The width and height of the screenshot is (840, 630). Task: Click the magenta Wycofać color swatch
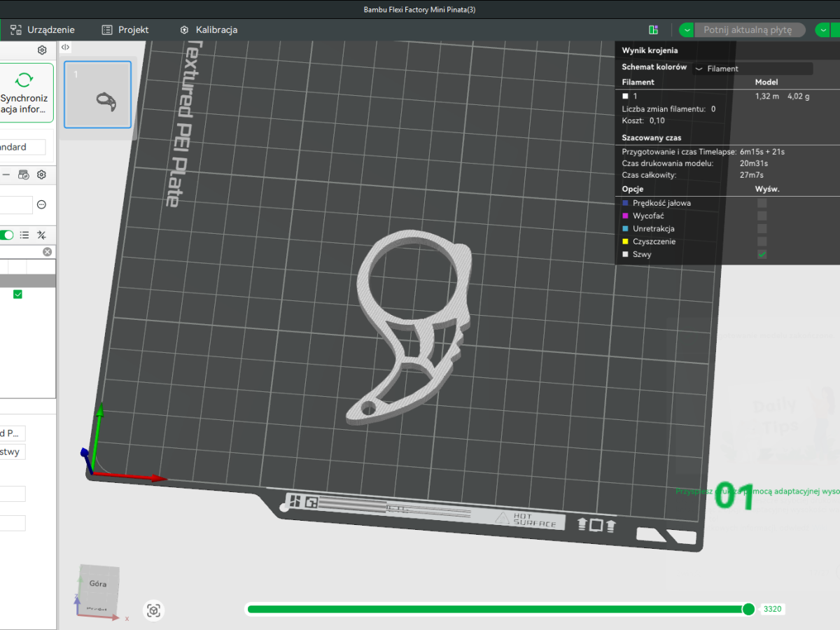626,216
